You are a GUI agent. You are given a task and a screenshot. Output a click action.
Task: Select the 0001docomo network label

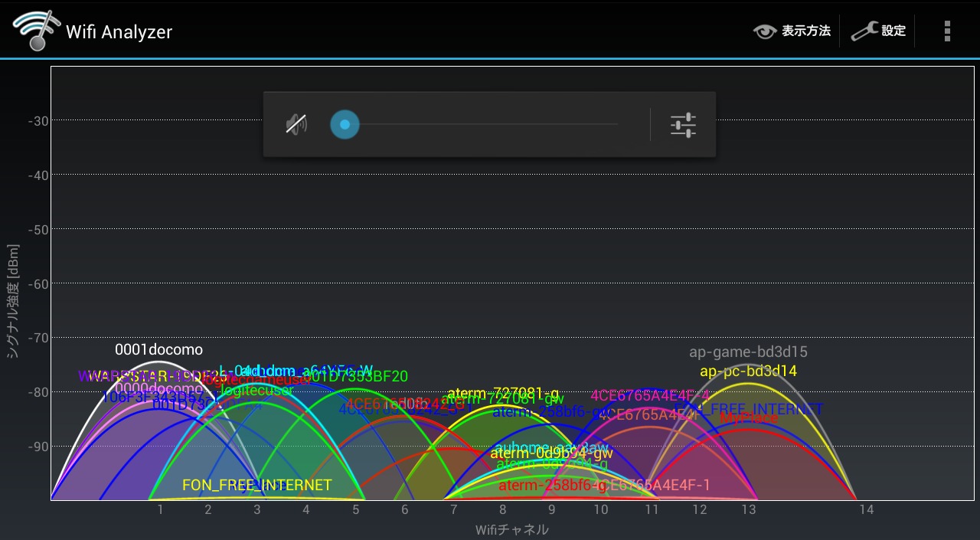[158, 350]
